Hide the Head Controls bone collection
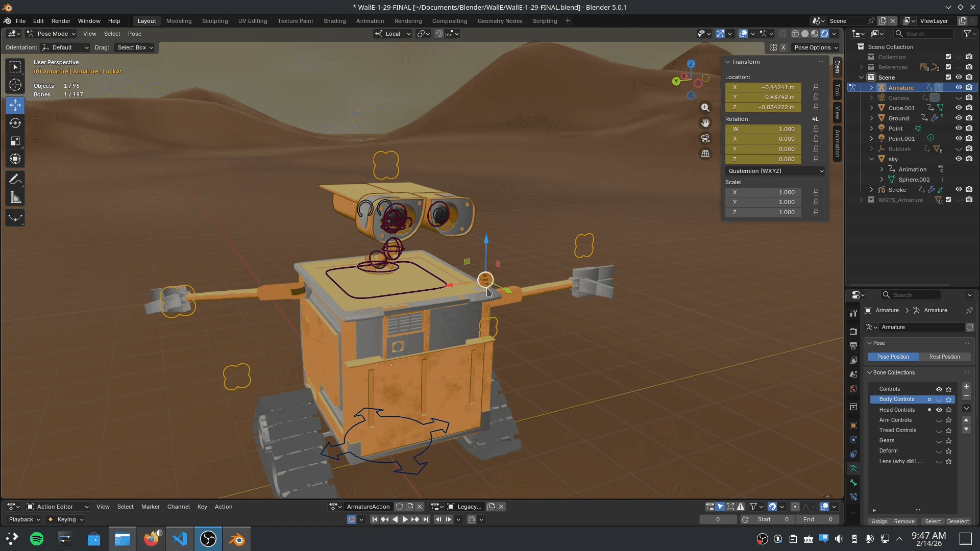The width and height of the screenshot is (980, 551). pyautogui.click(x=939, y=410)
